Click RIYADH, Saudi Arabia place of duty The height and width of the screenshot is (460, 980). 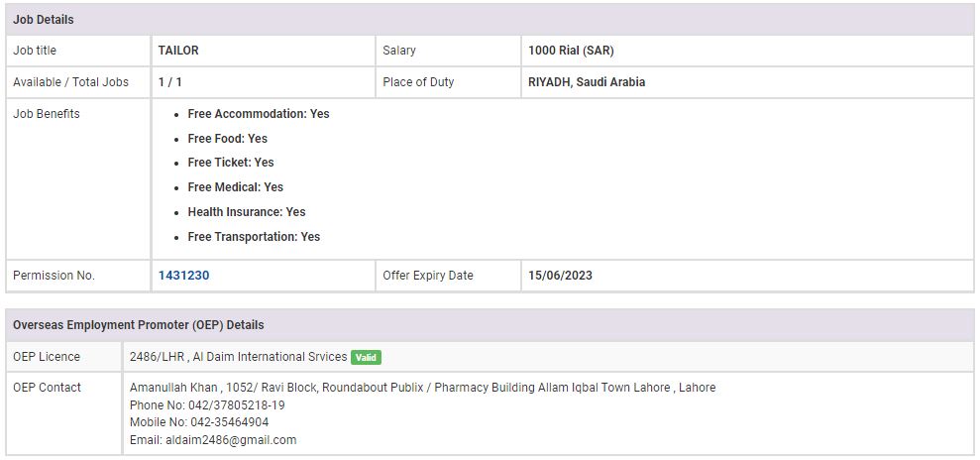pyautogui.click(x=587, y=82)
